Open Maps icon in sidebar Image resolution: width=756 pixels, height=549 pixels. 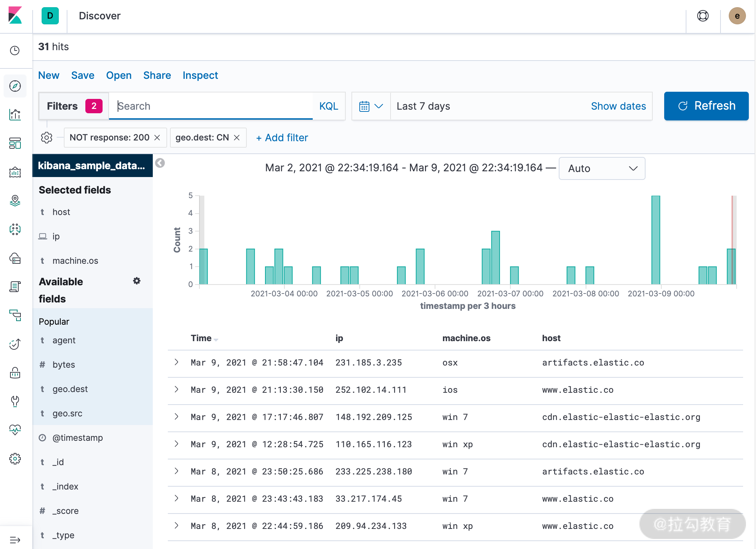coord(15,201)
